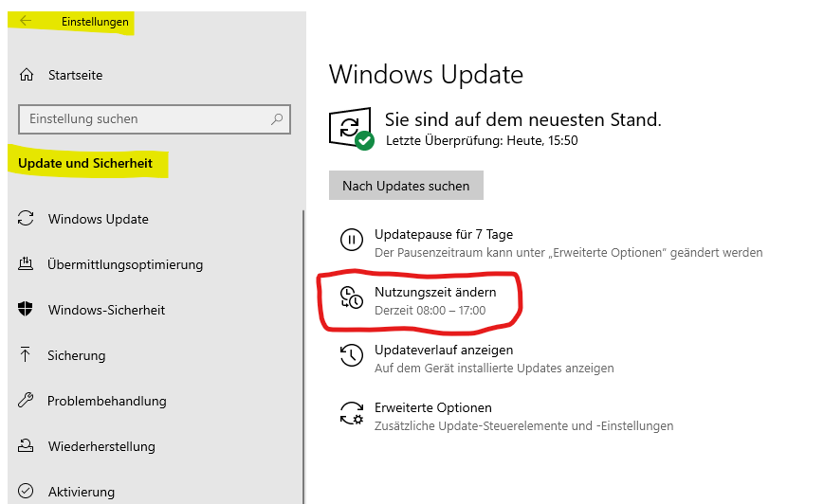Viewport: 824px width, 504px height.
Task: Open Nutzungszeit ändern option
Action: [x=435, y=292]
